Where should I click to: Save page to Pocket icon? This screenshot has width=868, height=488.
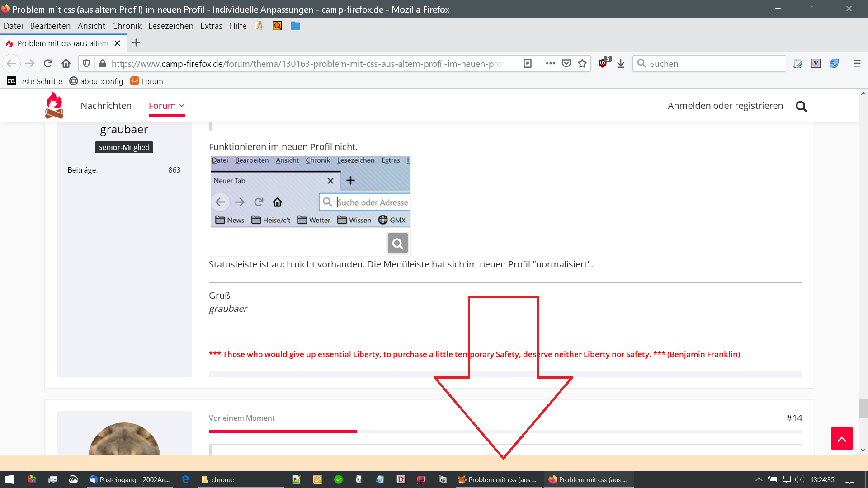coord(566,63)
